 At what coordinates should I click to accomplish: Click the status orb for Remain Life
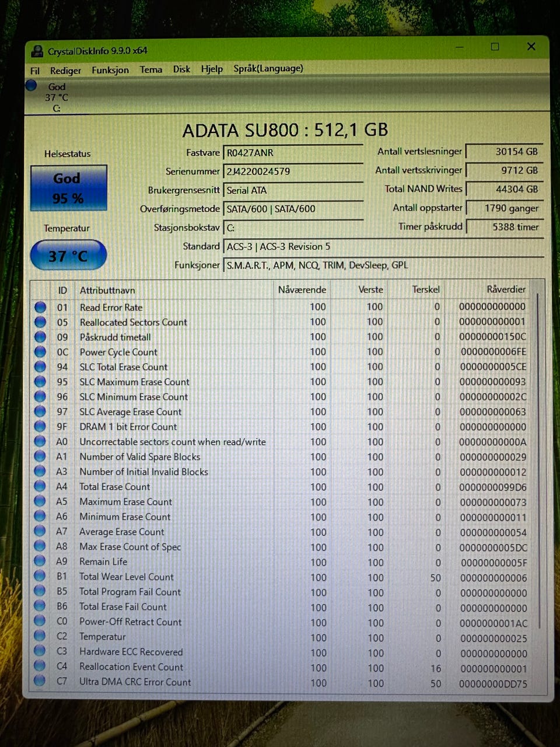40,561
